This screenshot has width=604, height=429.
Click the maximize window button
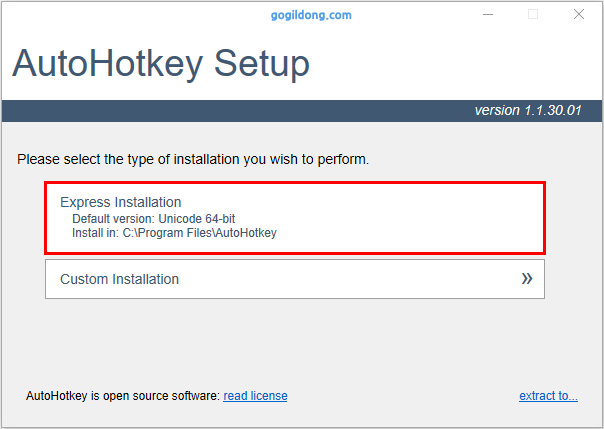click(x=533, y=15)
